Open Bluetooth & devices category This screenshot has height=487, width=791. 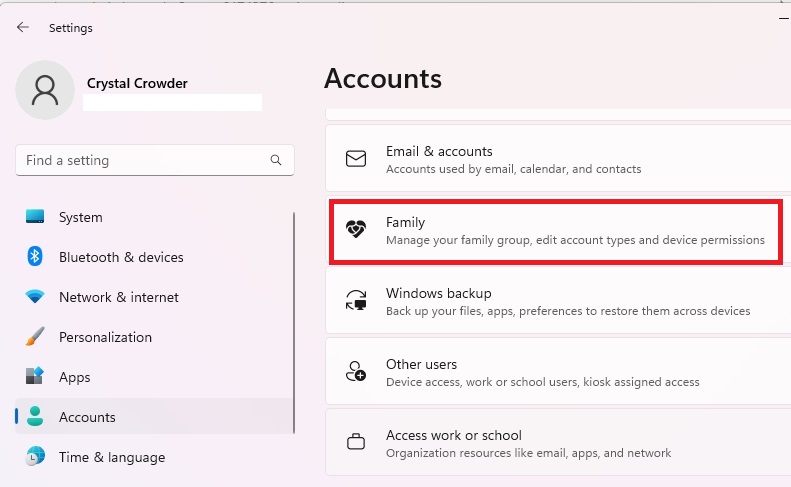(154, 257)
